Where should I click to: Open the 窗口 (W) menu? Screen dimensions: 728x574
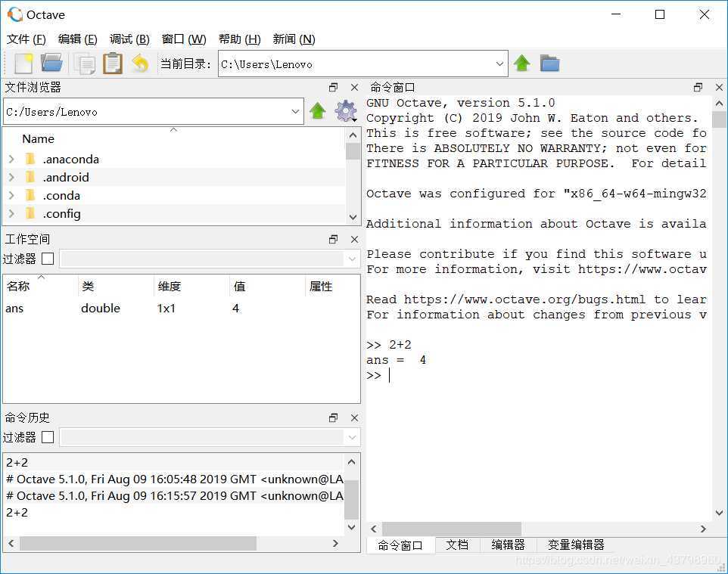point(184,39)
